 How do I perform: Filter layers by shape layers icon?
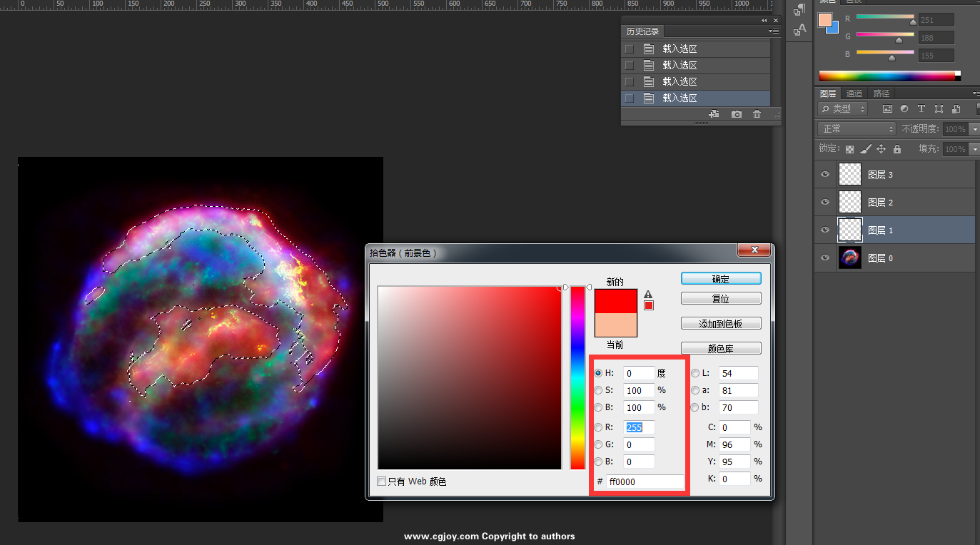pos(939,109)
